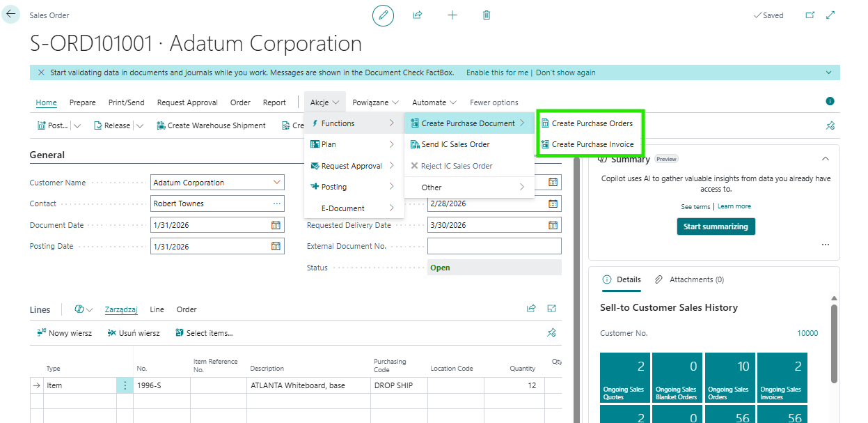Click customer number 10000 link
Viewport: 868px width, 423px height.
pos(807,333)
